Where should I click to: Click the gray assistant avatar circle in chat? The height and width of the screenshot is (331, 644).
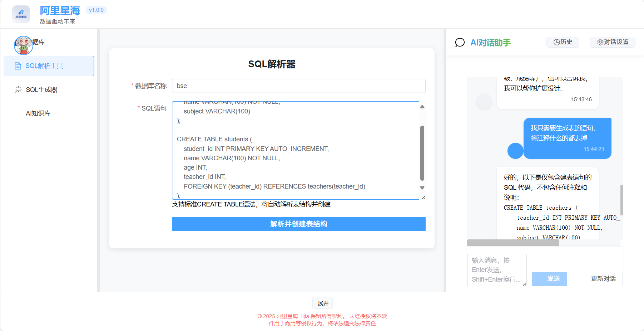click(484, 102)
